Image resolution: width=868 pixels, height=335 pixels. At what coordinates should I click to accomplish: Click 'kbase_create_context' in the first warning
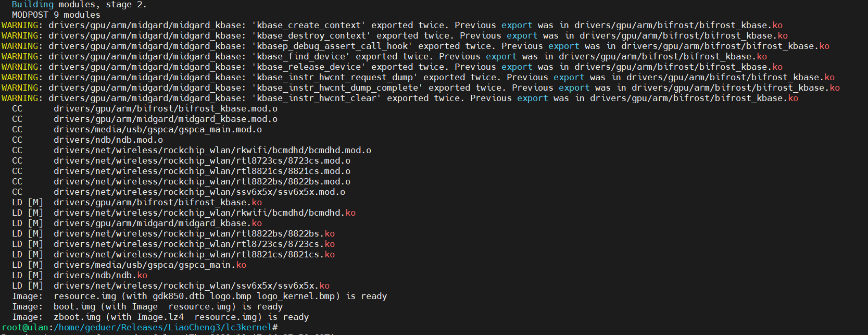tap(309, 25)
